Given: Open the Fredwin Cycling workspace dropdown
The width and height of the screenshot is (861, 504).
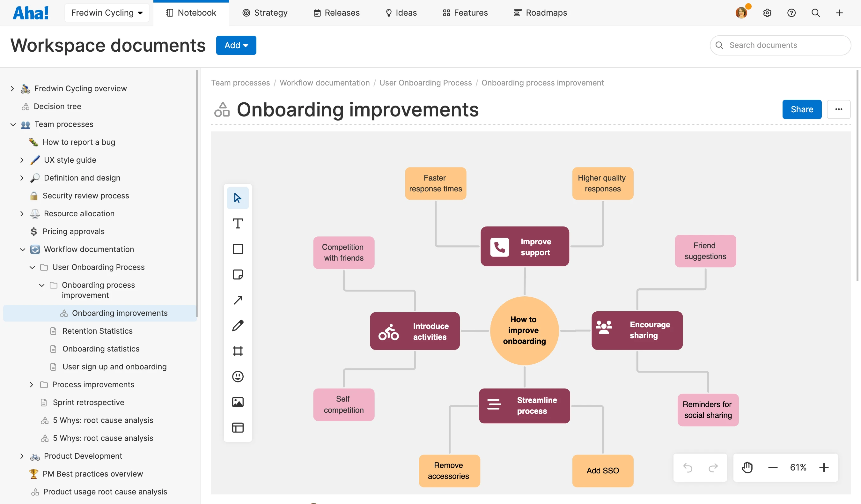Looking at the screenshot, I should pyautogui.click(x=107, y=13).
